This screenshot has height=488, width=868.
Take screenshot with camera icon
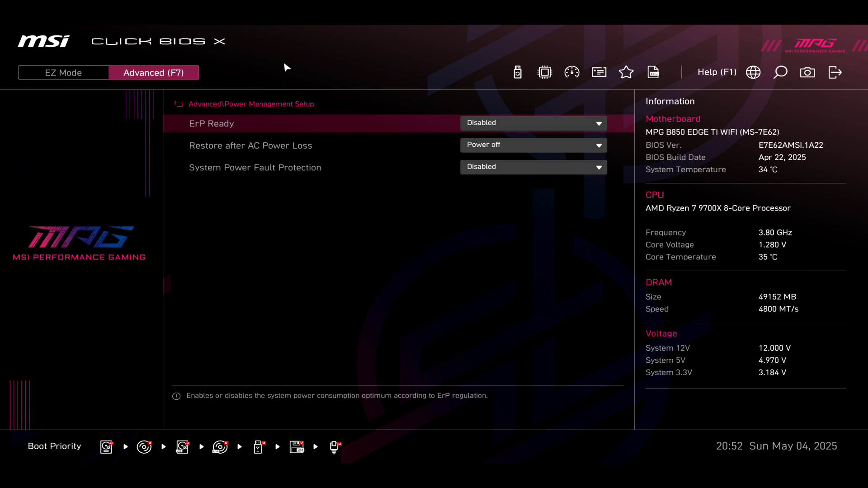click(x=807, y=72)
